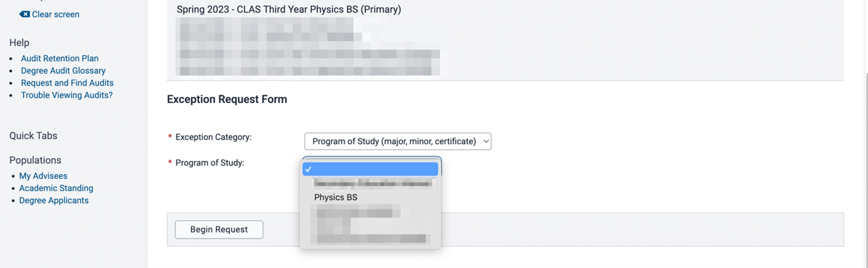Open the Trouble Viewing Audits? link
The image size is (868, 268).
click(67, 95)
